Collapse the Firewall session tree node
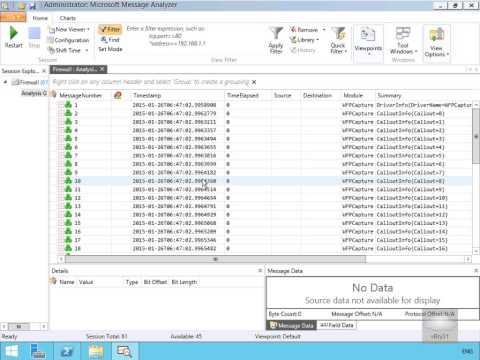 tap(5, 82)
